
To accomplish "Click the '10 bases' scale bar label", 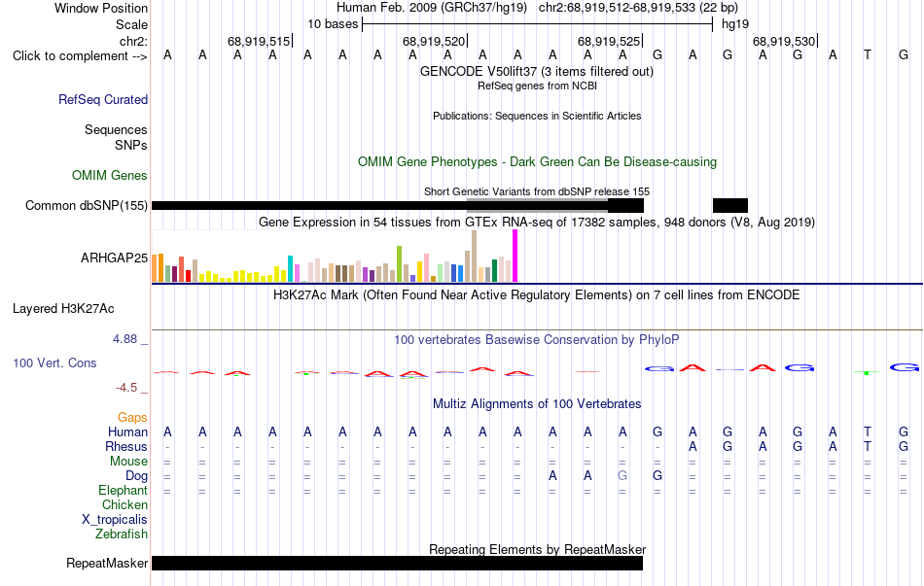I will click(x=333, y=24).
